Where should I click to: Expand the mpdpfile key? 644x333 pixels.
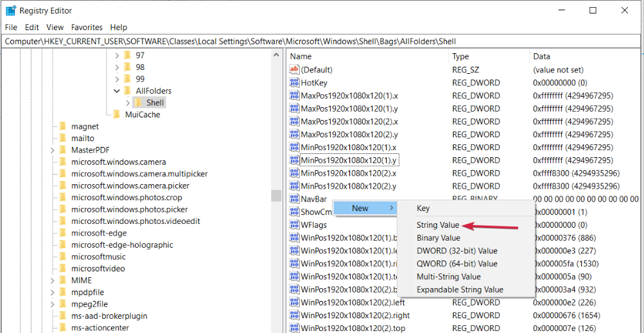pos(53,293)
